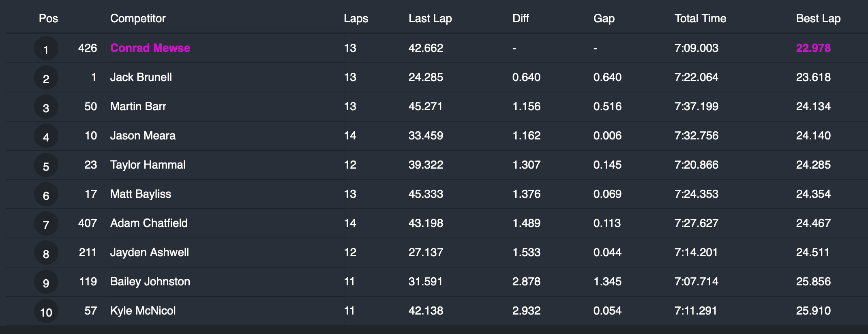Screen dimensions: 868x334
Task: Sort table by Last Lap header
Action: (x=430, y=18)
